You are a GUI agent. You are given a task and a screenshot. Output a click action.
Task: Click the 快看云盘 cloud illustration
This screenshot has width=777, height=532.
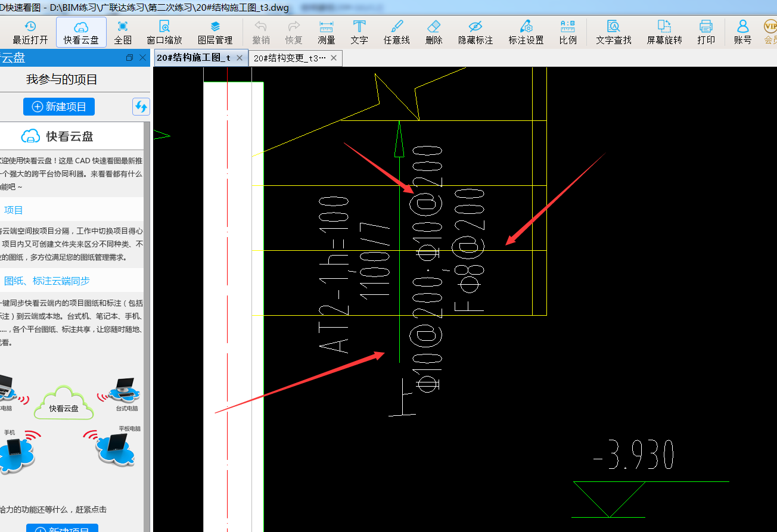click(x=64, y=403)
